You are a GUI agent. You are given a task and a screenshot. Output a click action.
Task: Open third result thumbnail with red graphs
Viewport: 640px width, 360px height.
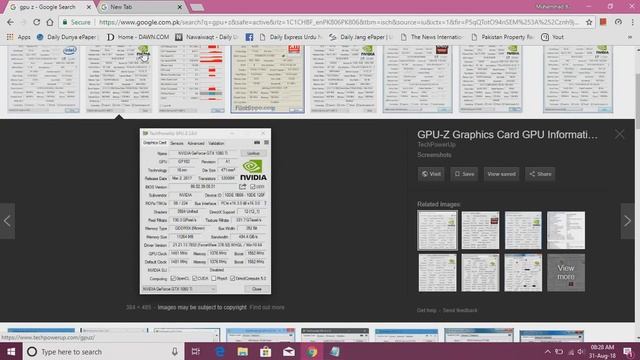point(192,79)
